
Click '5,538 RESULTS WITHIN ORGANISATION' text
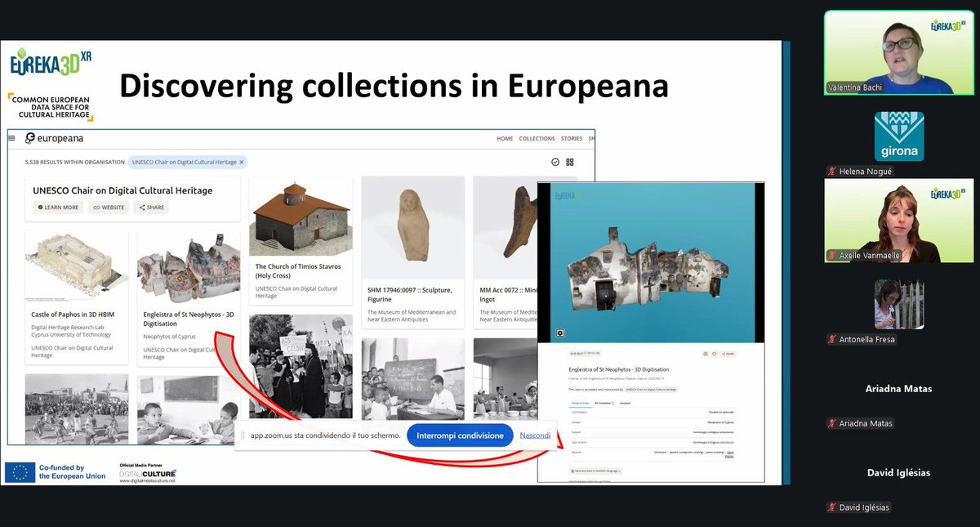[x=74, y=162]
